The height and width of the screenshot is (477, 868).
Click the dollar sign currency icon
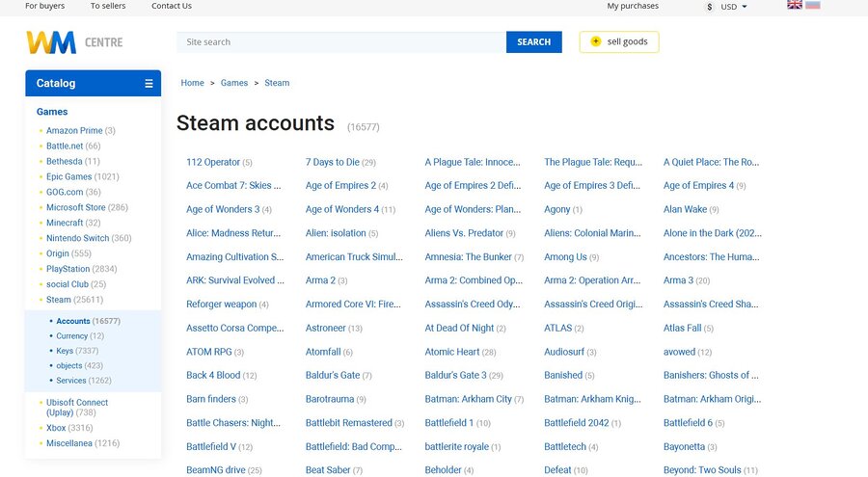[710, 7]
